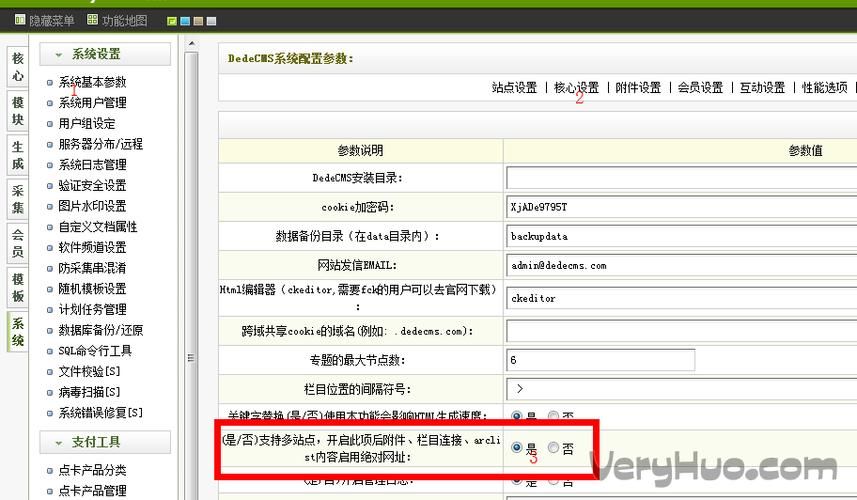Open 点卡产品分类 in the menu
The height and width of the screenshot is (500, 857).
click(92, 470)
